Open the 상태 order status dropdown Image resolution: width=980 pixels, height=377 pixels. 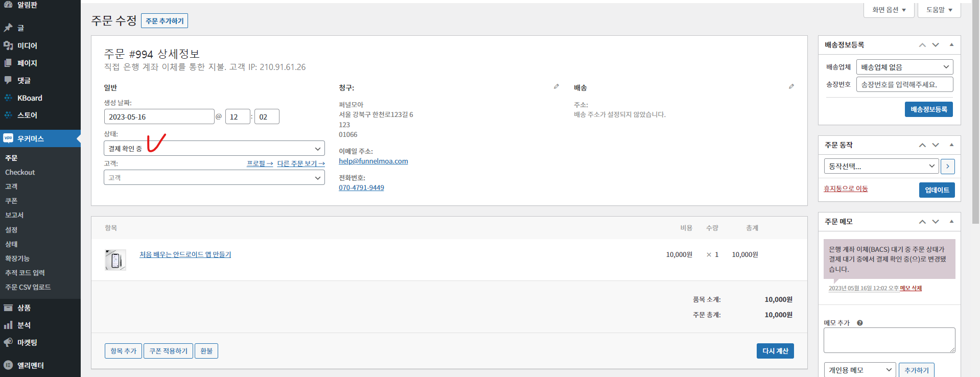click(x=214, y=149)
